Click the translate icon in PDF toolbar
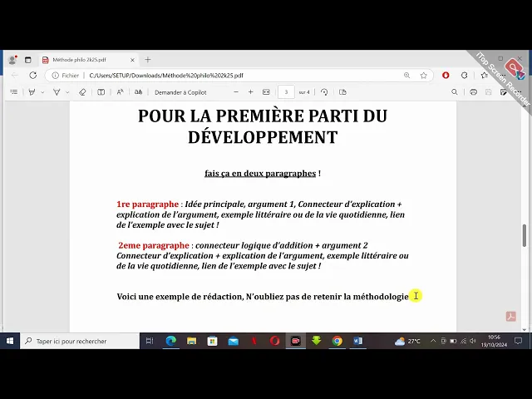Viewport: 532px width, 399px height. coord(138,92)
